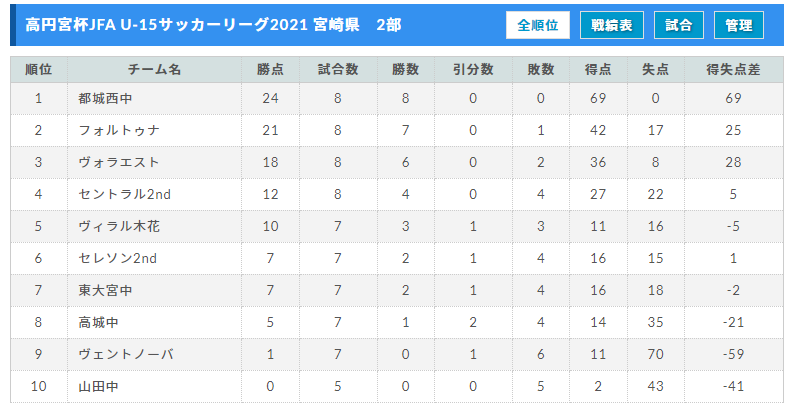Click the ヴェントノーバ team name

point(125,354)
